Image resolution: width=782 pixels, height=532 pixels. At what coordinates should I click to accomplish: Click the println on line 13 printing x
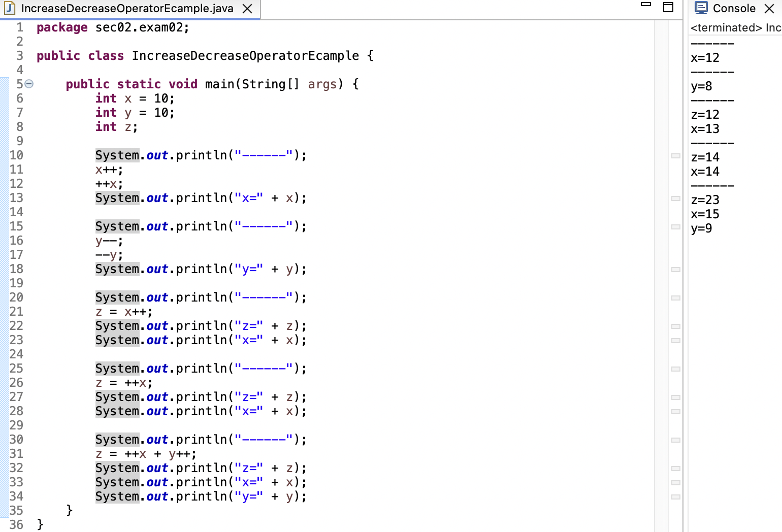[x=201, y=198]
